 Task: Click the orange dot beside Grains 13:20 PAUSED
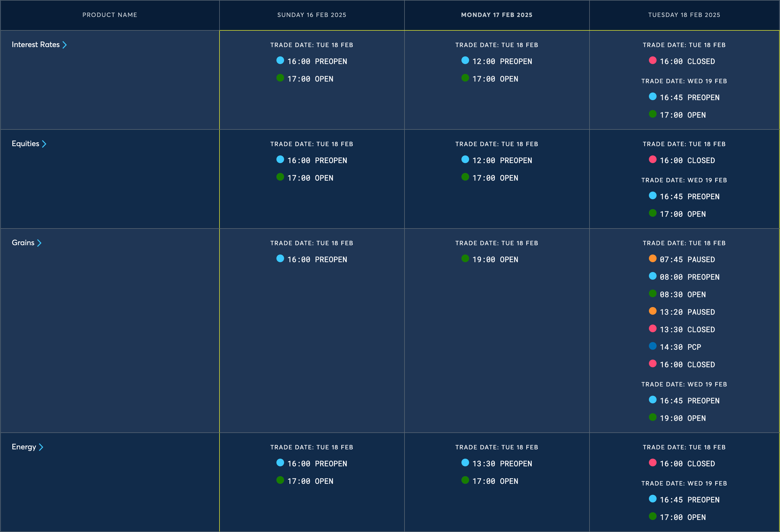pos(653,311)
